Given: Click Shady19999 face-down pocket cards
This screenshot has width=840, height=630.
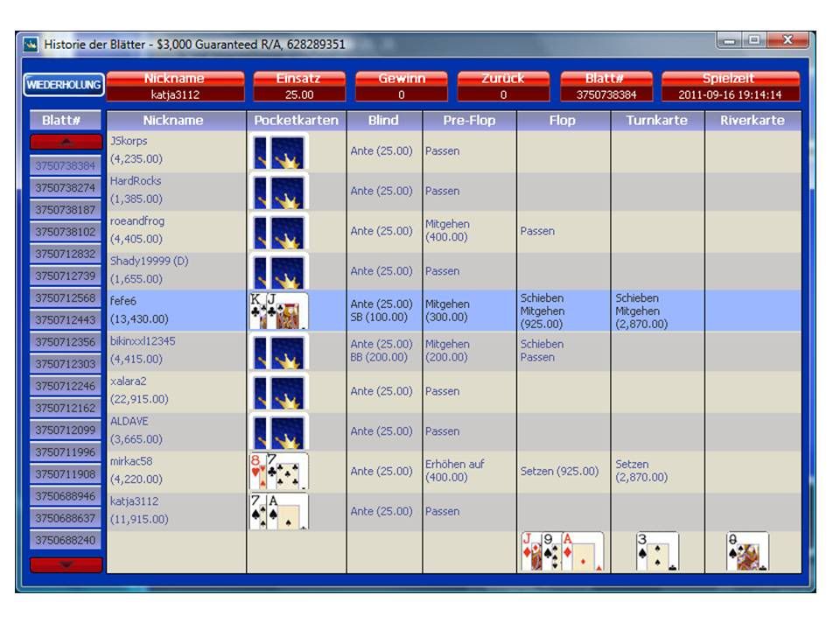Looking at the screenshot, I should tap(279, 271).
